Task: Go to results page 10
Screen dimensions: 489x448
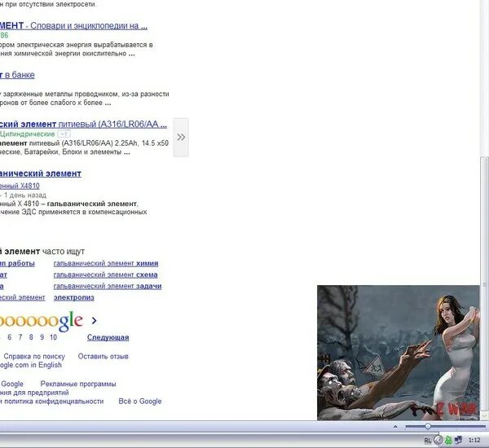Action: point(53,337)
